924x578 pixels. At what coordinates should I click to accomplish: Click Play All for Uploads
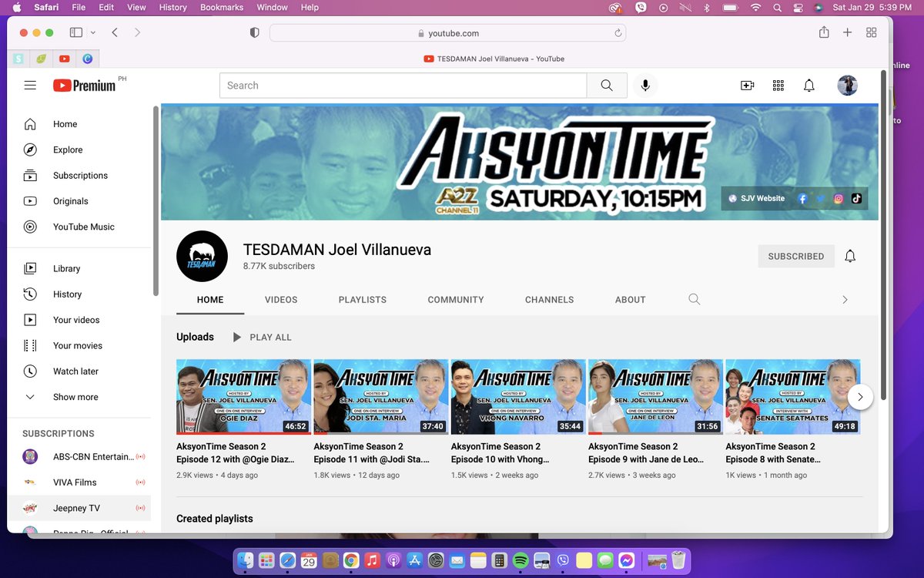262,337
